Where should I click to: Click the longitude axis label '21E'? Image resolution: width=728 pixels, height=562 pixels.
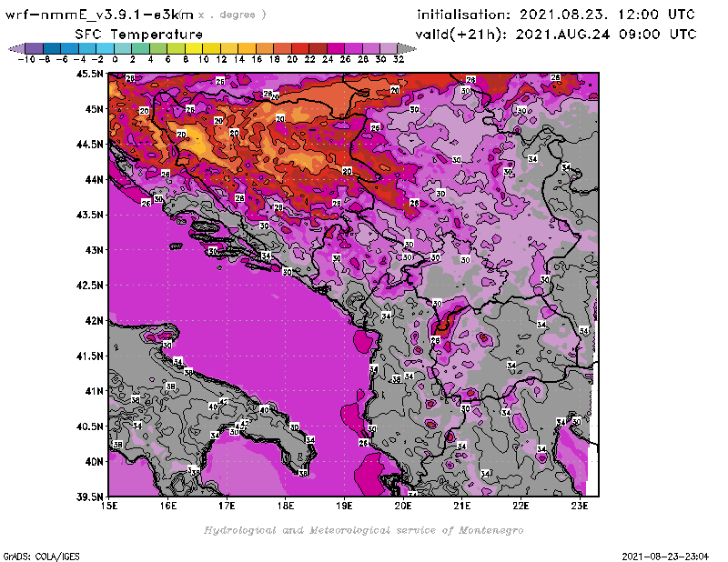pyautogui.click(x=462, y=506)
